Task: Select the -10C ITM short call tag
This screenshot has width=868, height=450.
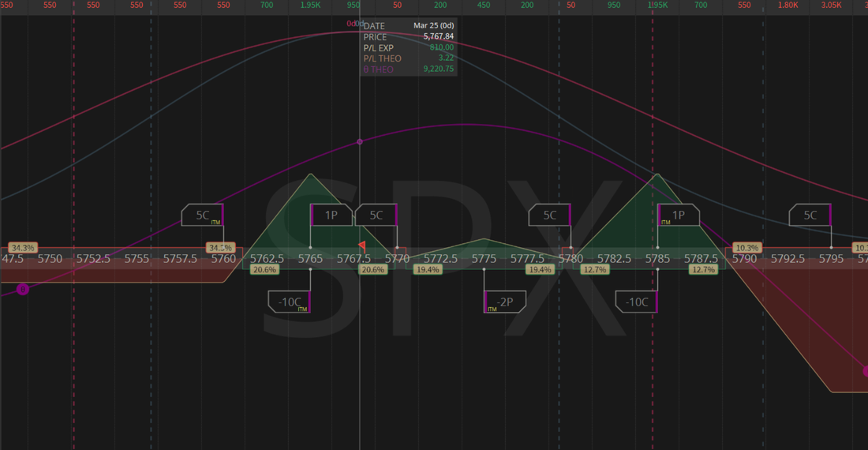Action: [x=289, y=302]
